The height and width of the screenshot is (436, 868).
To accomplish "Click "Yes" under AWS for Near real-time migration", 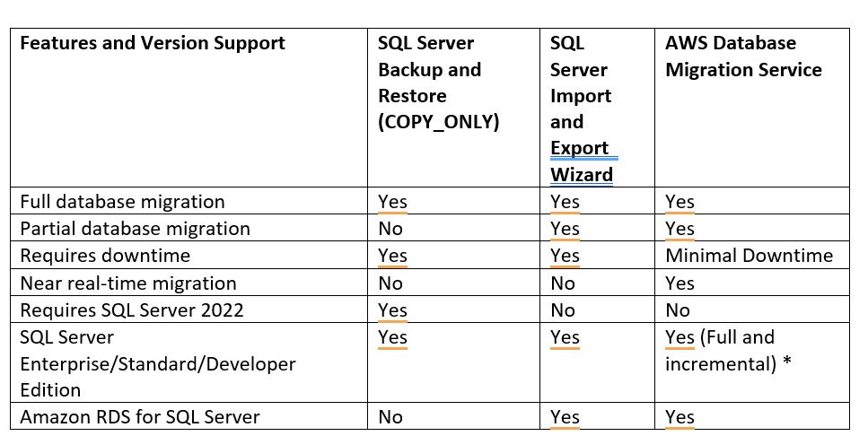I will click(679, 283).
